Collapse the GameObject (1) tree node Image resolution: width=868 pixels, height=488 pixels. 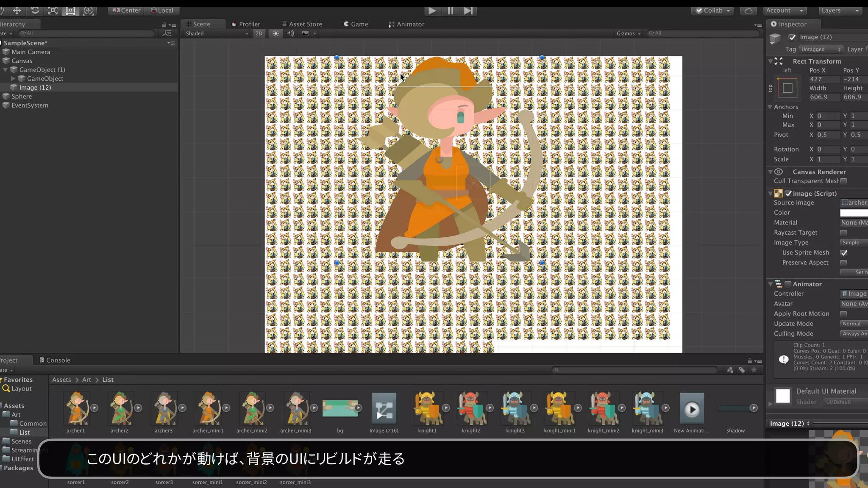6,70
